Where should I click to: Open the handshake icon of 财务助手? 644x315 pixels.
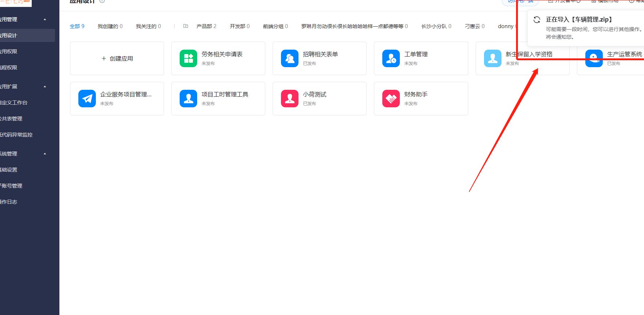391,99
